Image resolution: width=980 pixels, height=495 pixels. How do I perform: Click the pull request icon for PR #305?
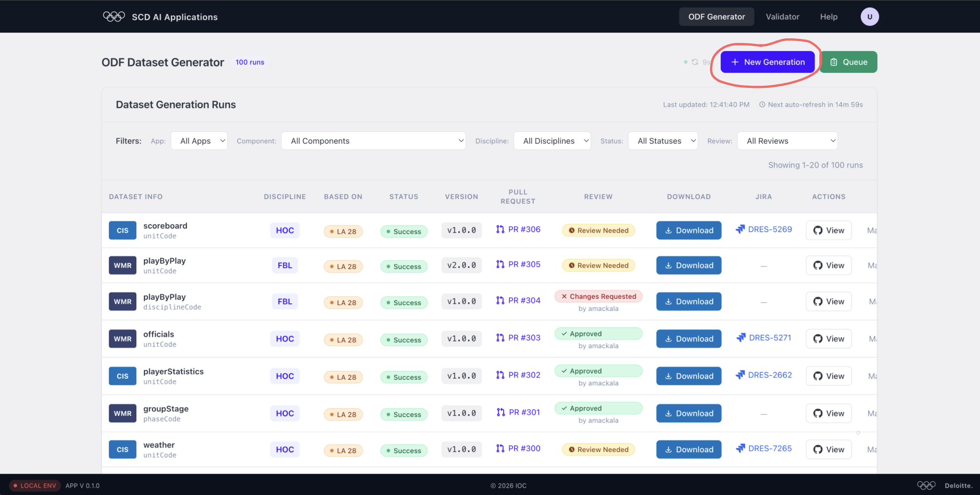[x=500, y=264]
